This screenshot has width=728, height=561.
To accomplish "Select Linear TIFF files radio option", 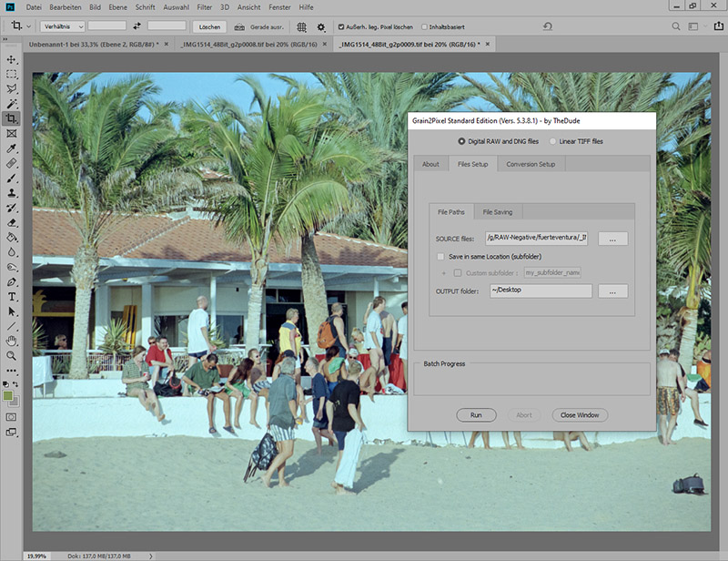I will point(553,141).
